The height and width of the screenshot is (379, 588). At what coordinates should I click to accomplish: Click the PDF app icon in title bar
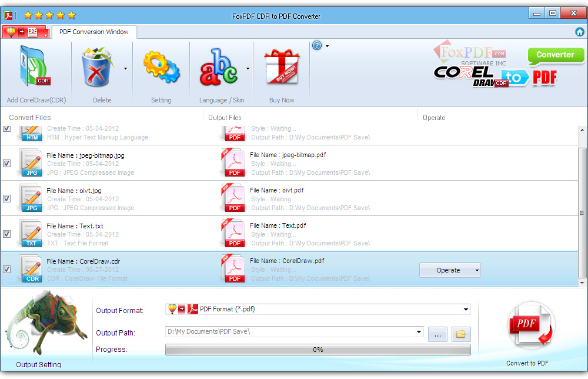(x=8, y=15)
